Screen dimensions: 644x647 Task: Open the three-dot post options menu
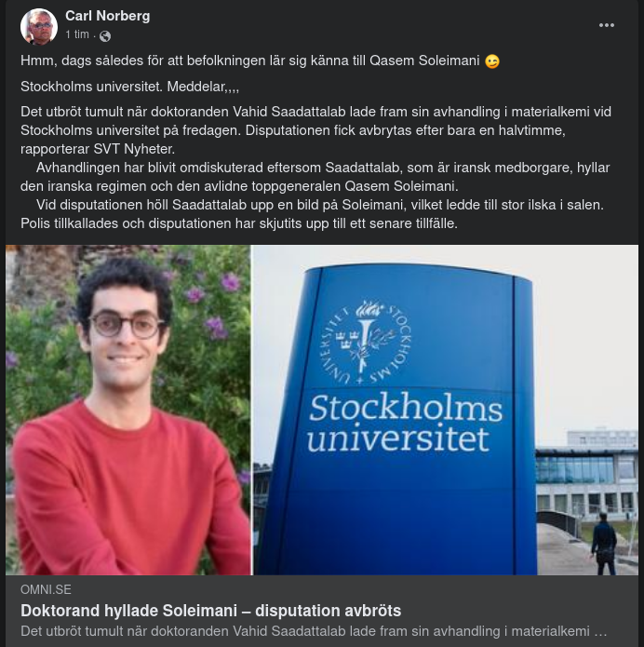pos(607,25)
